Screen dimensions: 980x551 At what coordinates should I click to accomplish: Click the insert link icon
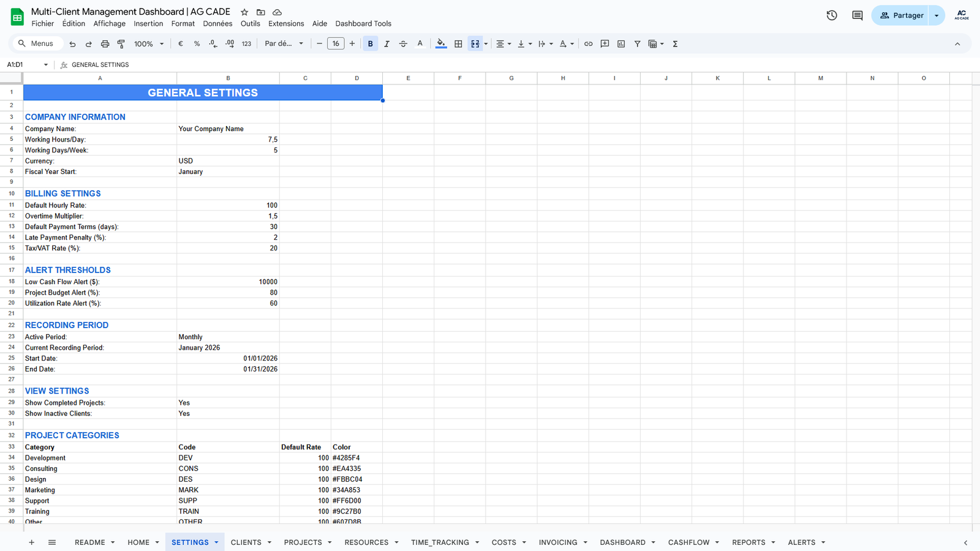click(588, 44)
